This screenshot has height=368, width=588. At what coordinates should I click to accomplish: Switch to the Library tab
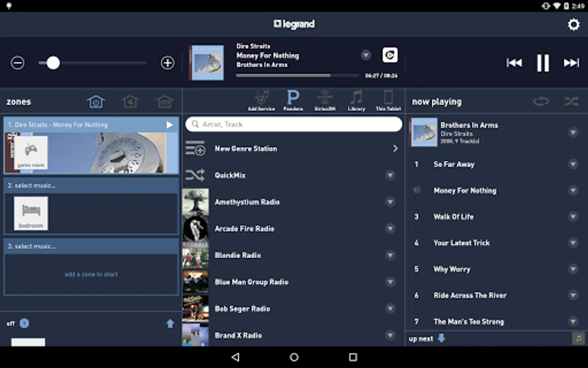tap(356, 101)
